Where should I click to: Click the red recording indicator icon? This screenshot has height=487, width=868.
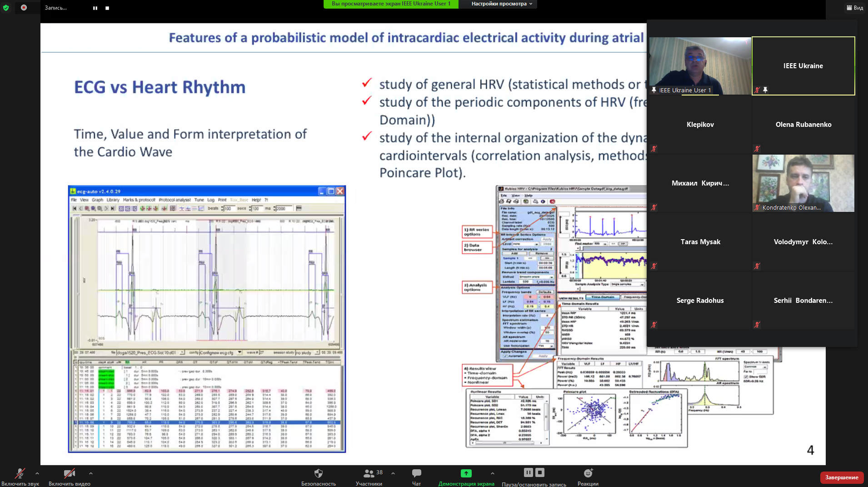24,8
